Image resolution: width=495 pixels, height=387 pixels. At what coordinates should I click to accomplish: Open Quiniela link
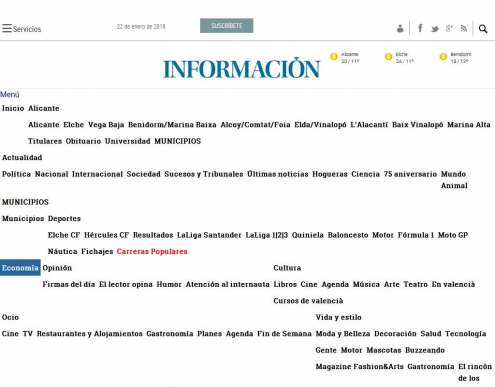pos(308,235)
